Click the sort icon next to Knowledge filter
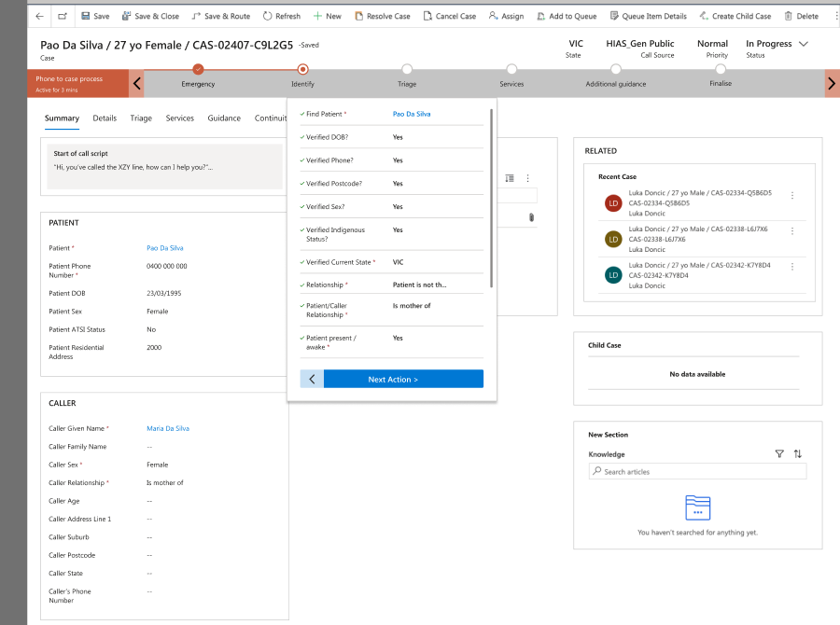840x625 pixels. (x=797, y=454)
